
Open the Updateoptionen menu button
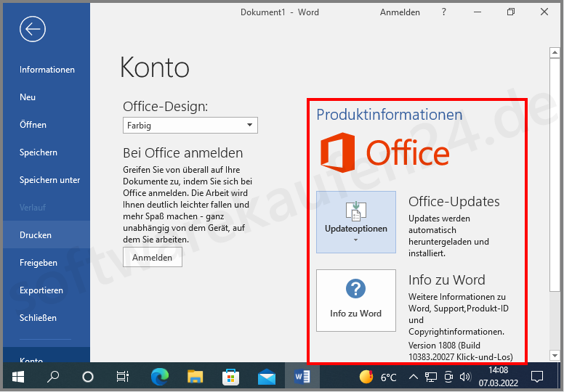coord(355,222)
